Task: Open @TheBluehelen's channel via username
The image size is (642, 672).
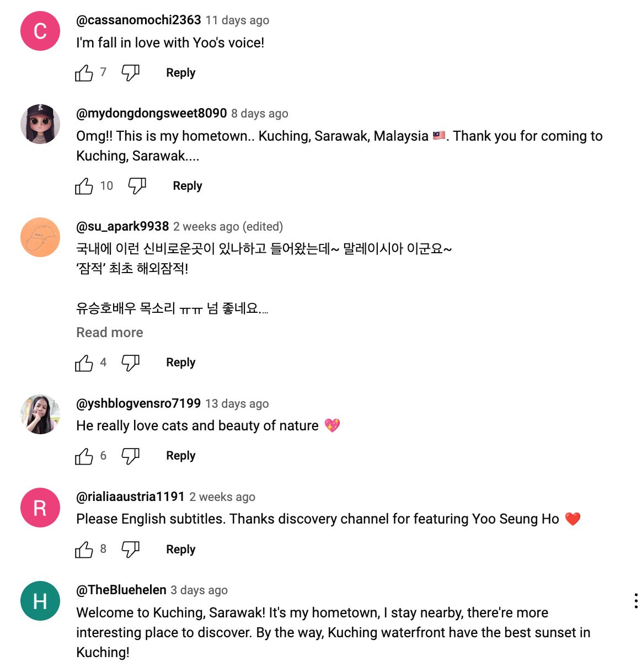Action: click(x=121, y=590)
